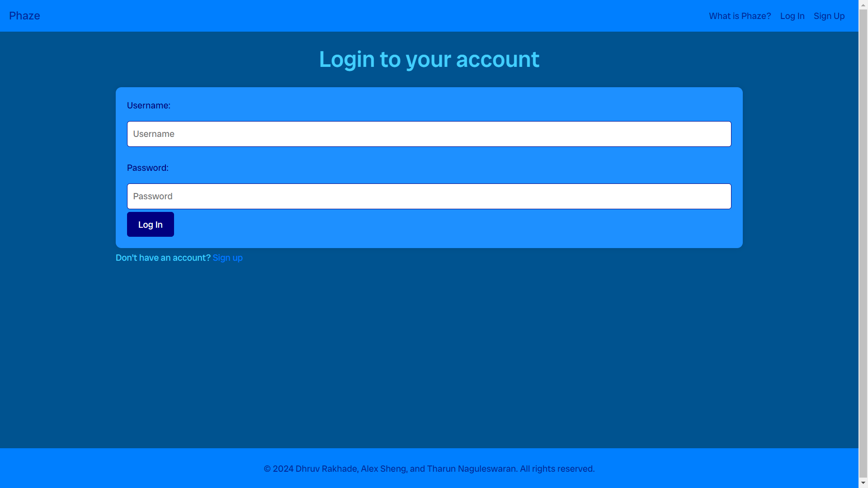The width and height of the screenshot is (868, 488).
Task: Submit the form with Log In button
Action: click(150, 224)
